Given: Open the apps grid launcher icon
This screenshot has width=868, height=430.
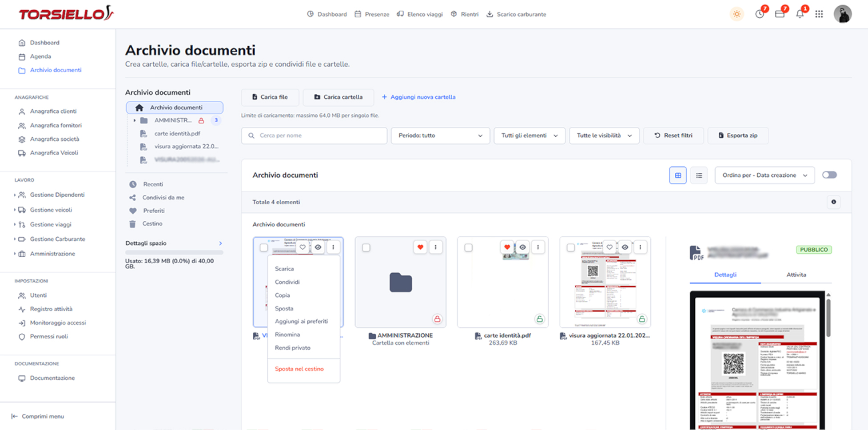Looking at the screenshot, I should coord(819,14).
